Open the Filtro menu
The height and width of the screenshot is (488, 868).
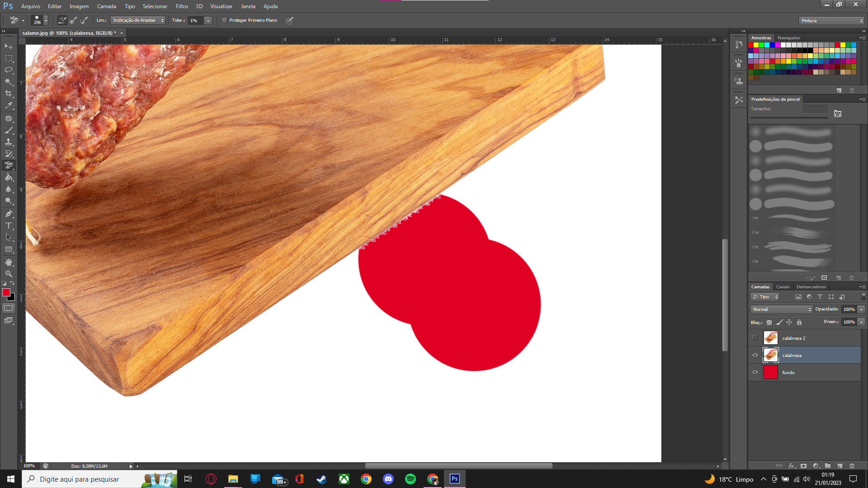182,6
